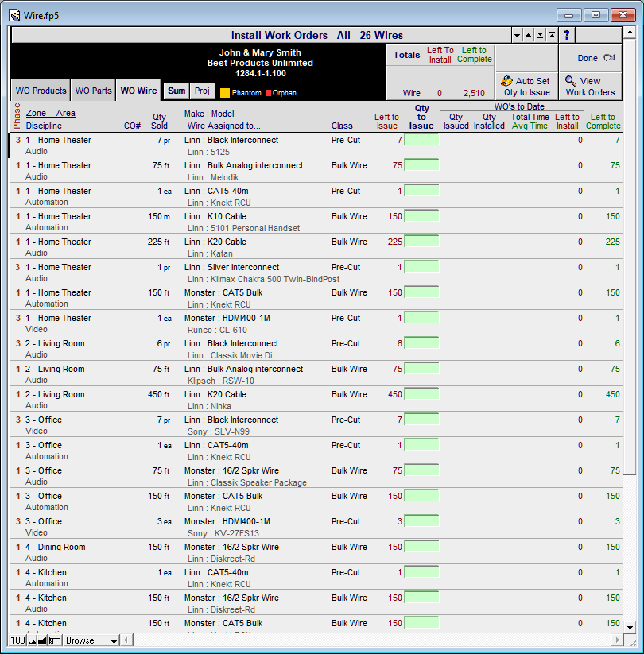The width and height of the screenshot is (644, 654).
Task: Select the WO Wire tab
Action: 138,91
